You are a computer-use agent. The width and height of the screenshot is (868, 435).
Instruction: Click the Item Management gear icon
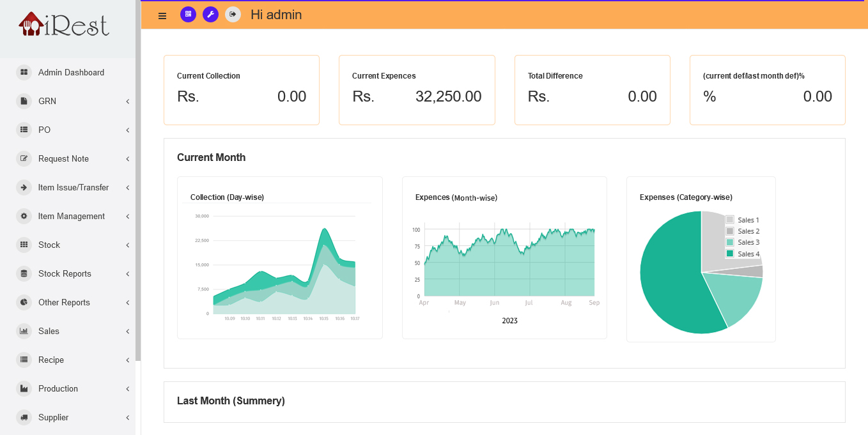tap(24, 216)
